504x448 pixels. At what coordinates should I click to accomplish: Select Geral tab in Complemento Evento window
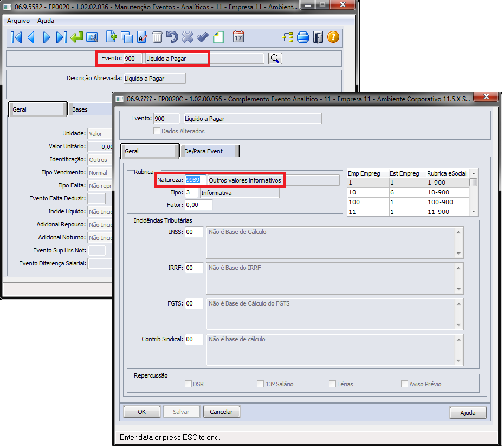coord(150,151)
